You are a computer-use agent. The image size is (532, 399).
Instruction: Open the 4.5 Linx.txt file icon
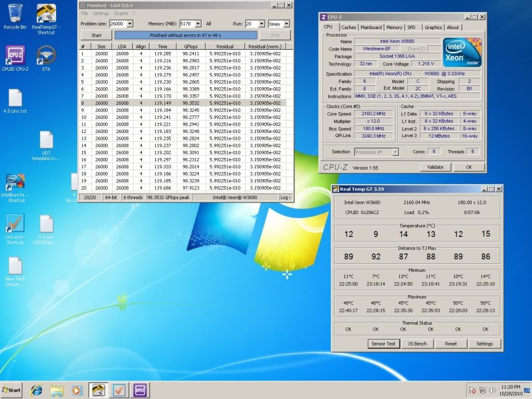tap(15, 101)
